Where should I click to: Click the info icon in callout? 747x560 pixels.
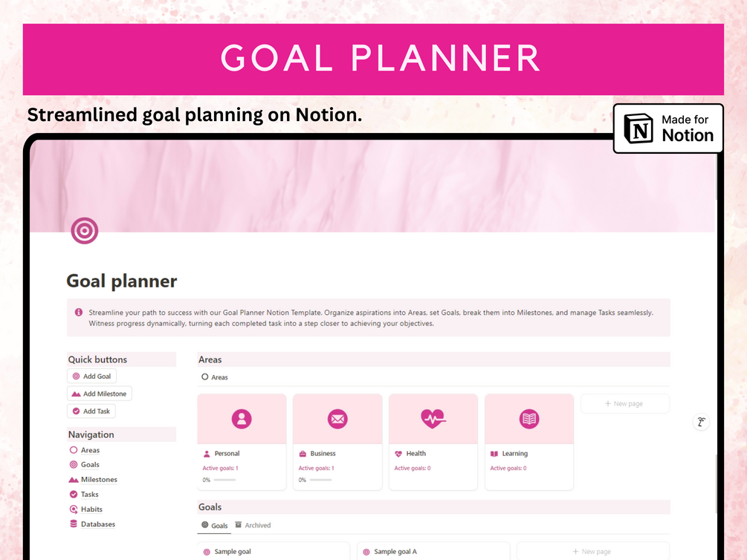(x=79, y=313)
